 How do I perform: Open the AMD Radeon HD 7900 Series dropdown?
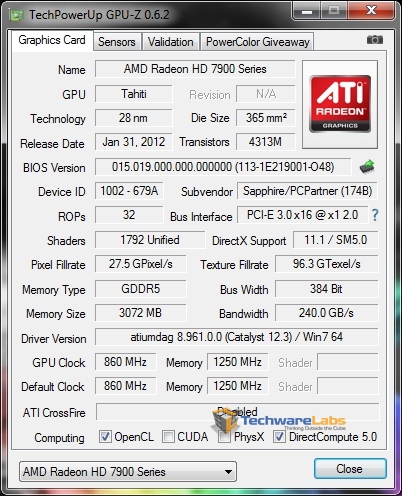pos(128,471)
